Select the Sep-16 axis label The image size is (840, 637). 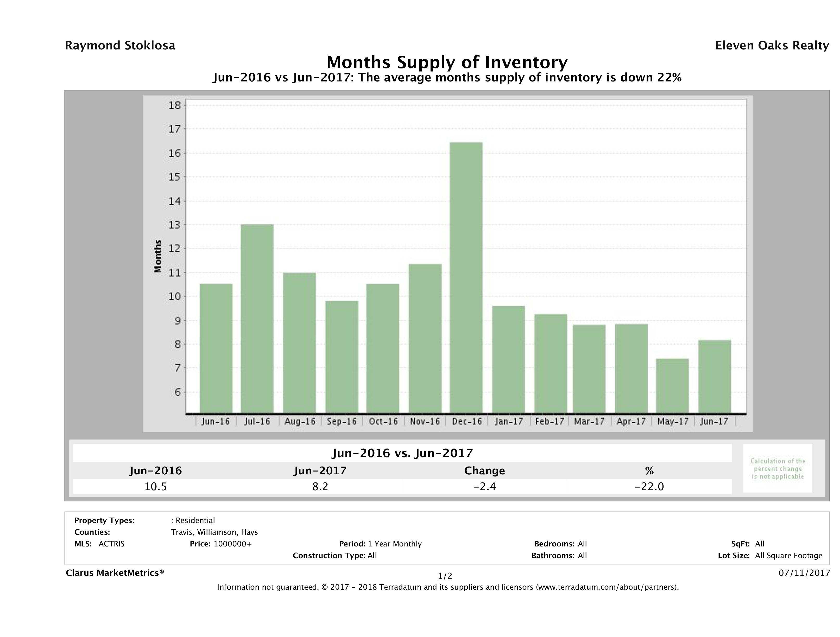(x=342, y=421)
